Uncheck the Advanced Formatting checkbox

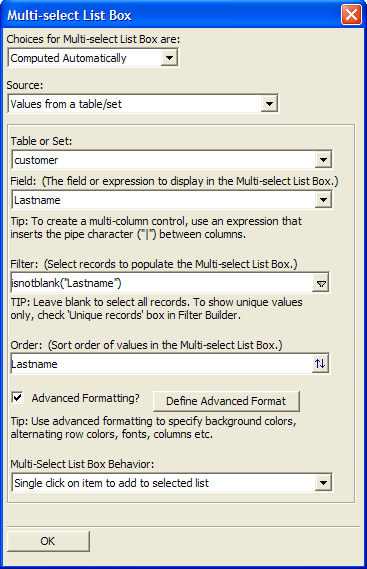click(17, 397)
